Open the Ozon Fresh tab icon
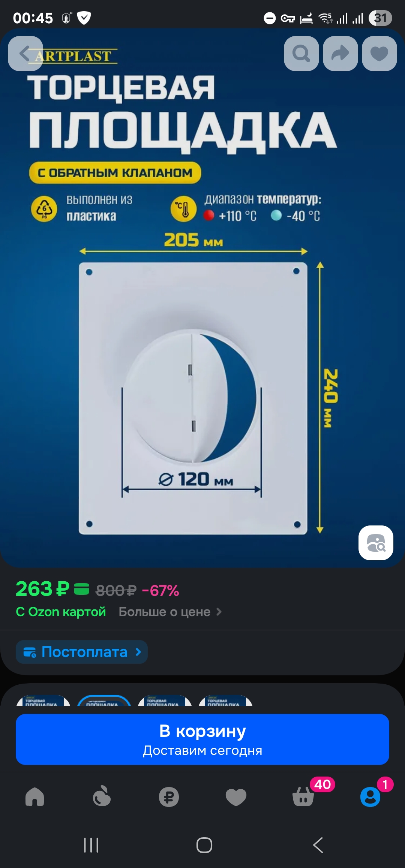Viewport: 405px width, 868px height. click(102, 796)
